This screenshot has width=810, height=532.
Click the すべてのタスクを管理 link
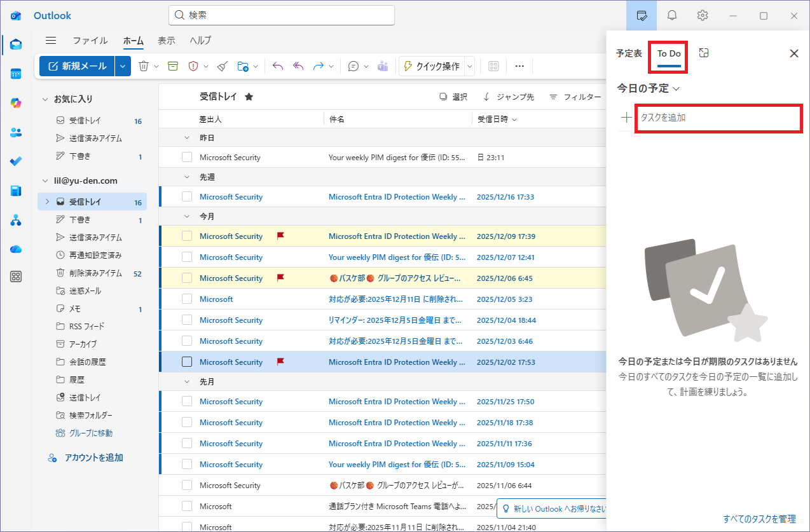759,519
